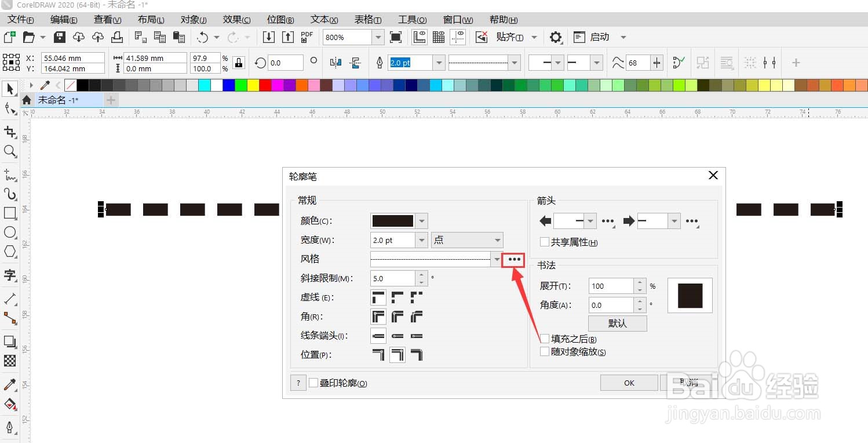This screenshot has height=443, width=868.
Task: Select the Interactive Fill bucket tool
Action: (x=10, y=404)
